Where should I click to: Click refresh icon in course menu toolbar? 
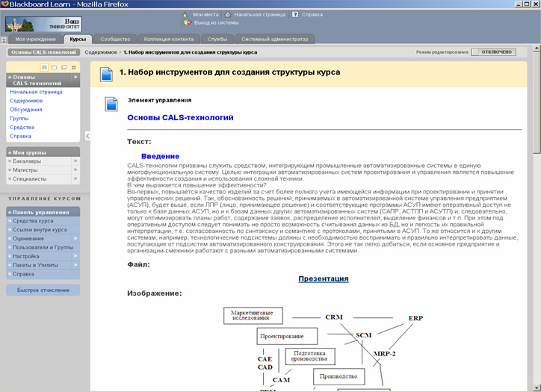pos(73,67)
